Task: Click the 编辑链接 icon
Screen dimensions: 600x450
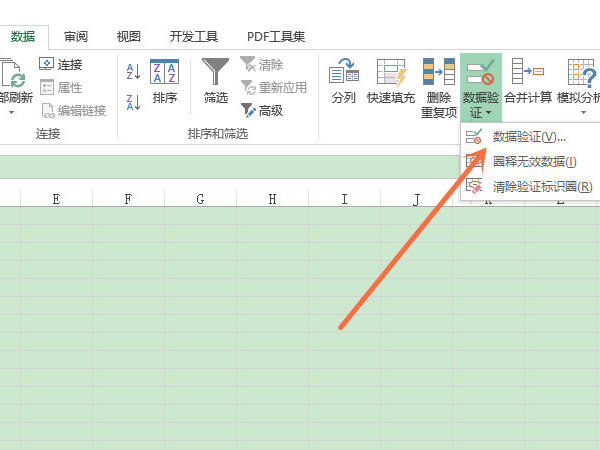Action: tap(47, 111)
